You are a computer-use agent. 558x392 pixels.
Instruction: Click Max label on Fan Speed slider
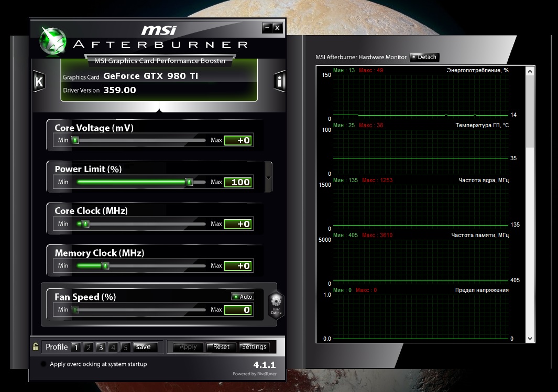pos(216,309)
